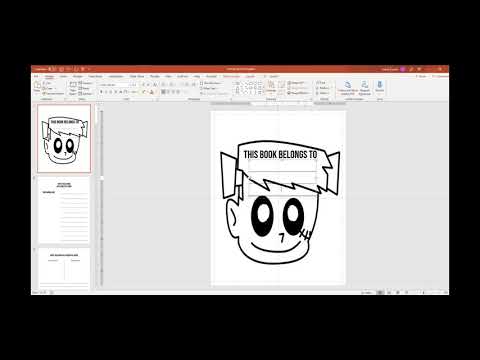480x360 pixels.
Task: Toggle Bold formatting
Action: click(x=101, y=92)
